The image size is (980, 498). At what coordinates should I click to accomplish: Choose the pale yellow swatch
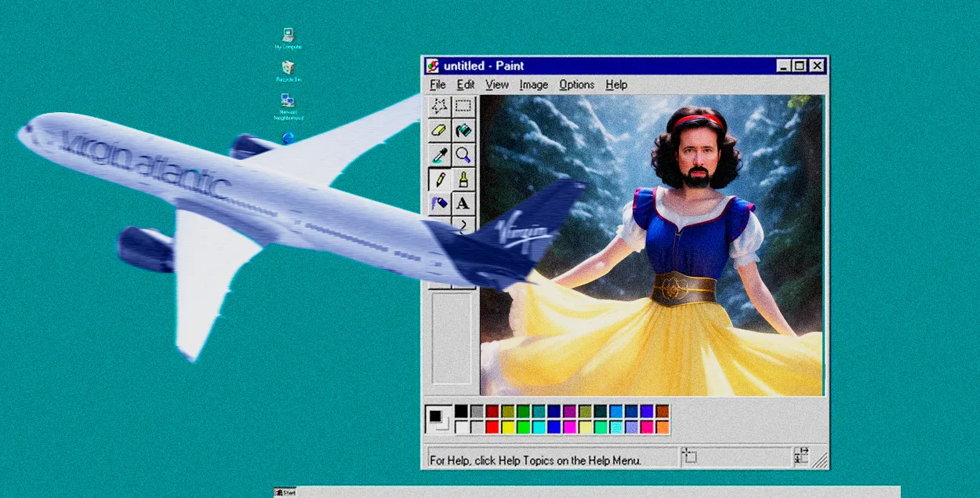click(585, 427)
